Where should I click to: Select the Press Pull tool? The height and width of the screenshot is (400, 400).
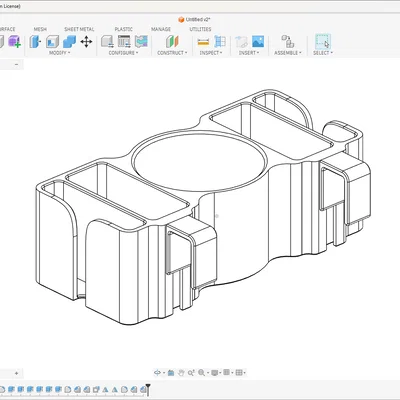[35, 42]
